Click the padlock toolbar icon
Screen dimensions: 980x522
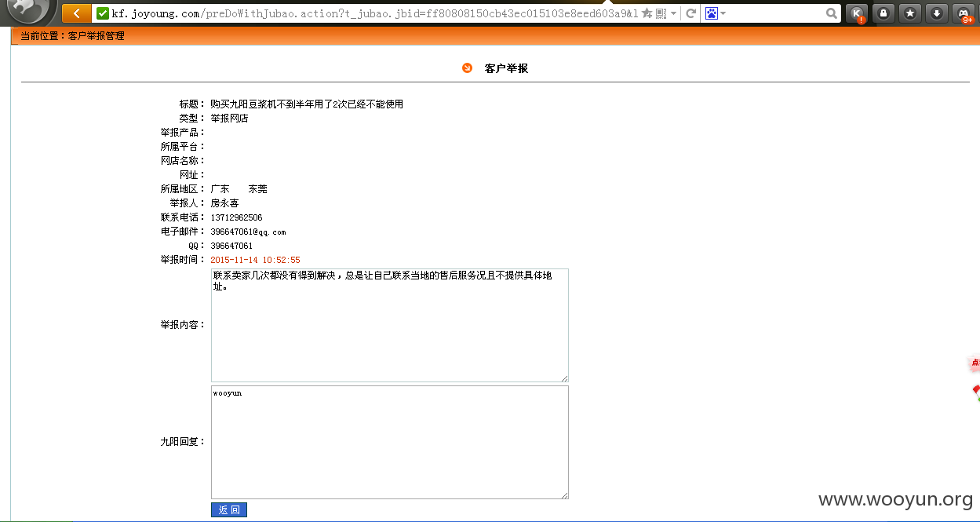pyautogui.click(x=883, y=13)
